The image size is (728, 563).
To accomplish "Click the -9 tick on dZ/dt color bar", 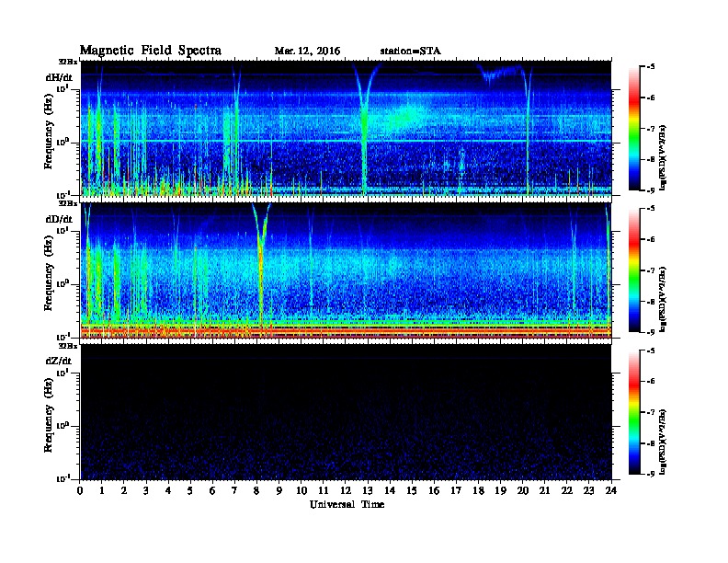I will [x=650, y=474].
